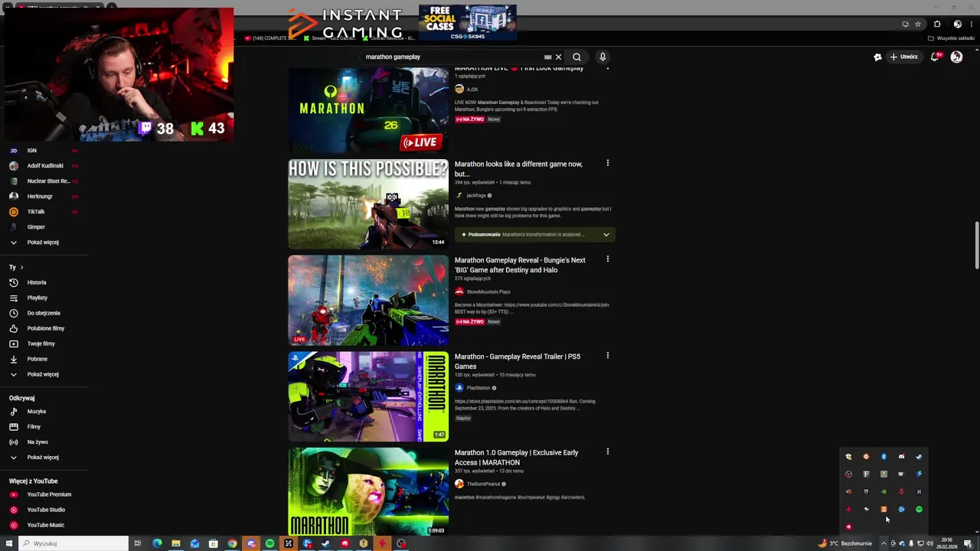Open Marathon 1.0 Gameplay Exclusive Early Access title
Screen dimensions: 980x551
[x=516, y=458]
